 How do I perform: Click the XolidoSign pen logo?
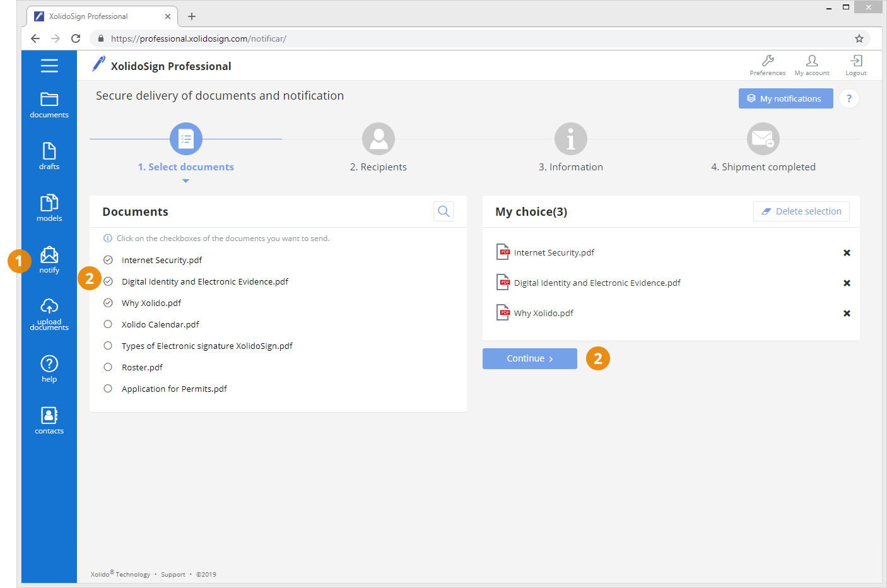click(x=99, y=64)
